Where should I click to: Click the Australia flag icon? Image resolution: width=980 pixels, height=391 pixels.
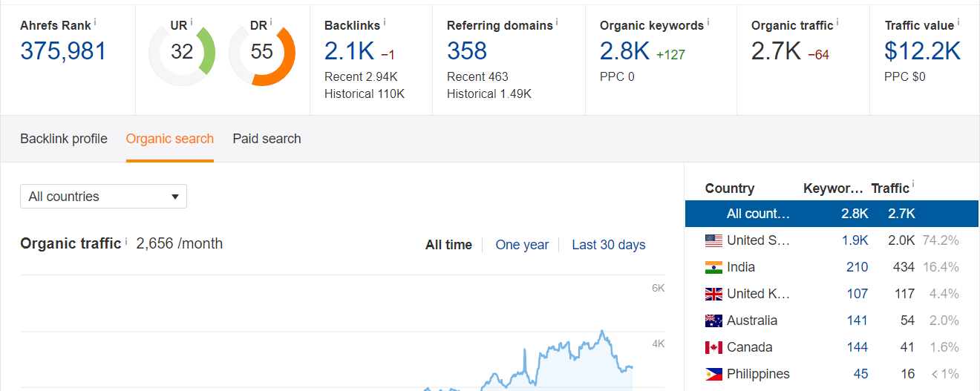pyautogui.click(x=713, y=321)
